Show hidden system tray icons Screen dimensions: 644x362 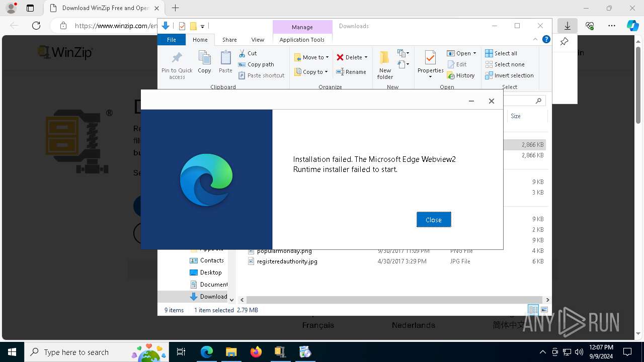coord(542,352)
